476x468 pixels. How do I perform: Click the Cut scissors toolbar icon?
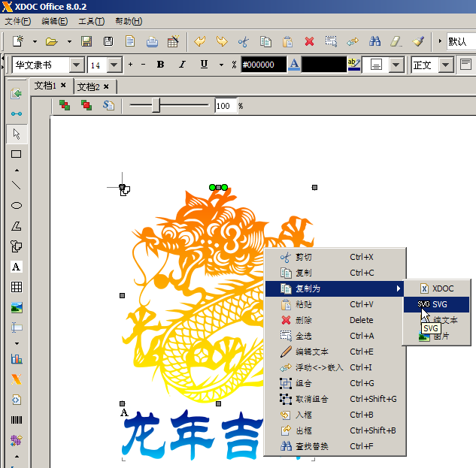[x=244, y=41]
